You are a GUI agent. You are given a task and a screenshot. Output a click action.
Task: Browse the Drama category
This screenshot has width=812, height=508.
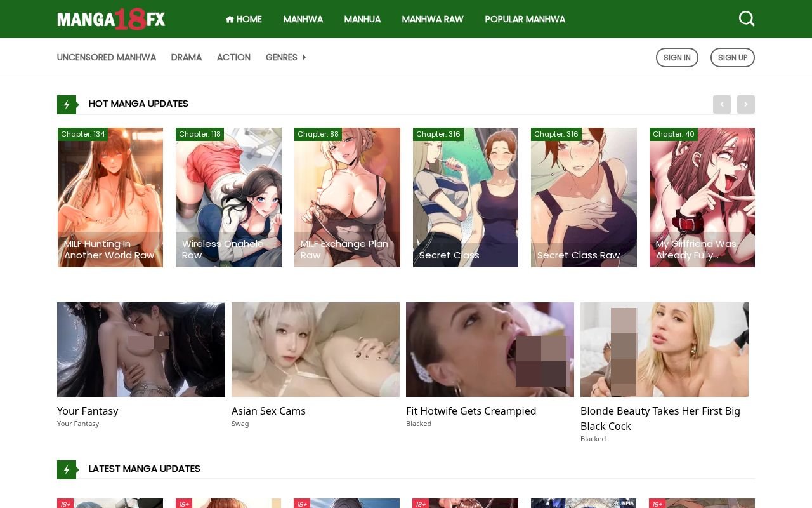[x=187, y=57]
